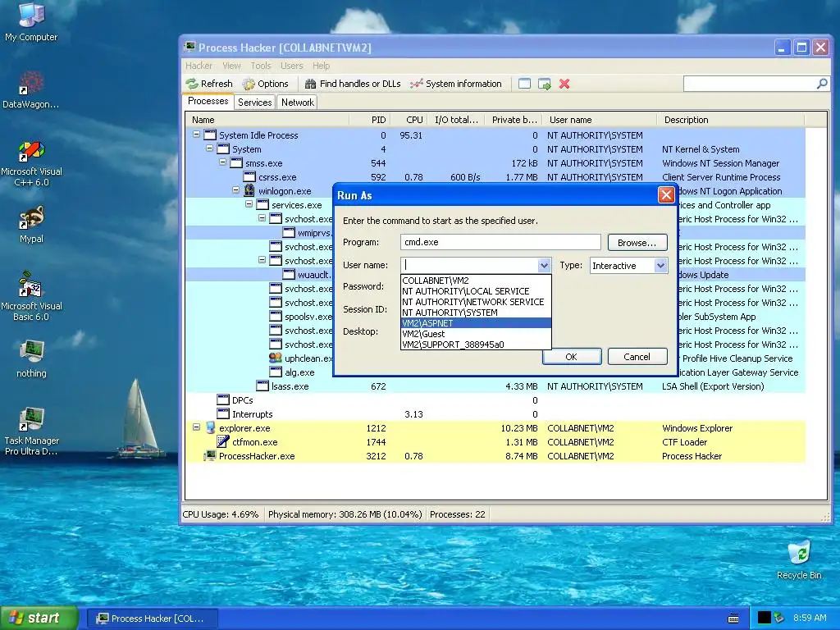840x630 pixels.
Task: Sort by Description column header
Action: pos(730,120)
